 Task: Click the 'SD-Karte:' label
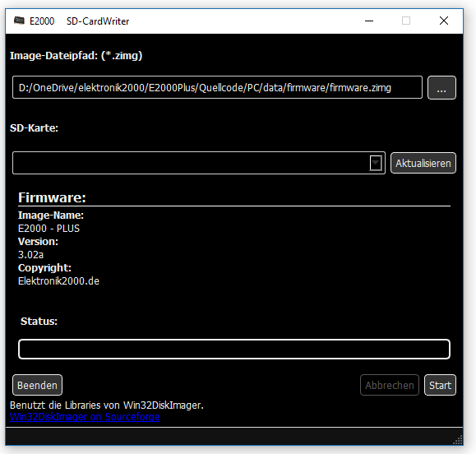click(x=34, y=127)
